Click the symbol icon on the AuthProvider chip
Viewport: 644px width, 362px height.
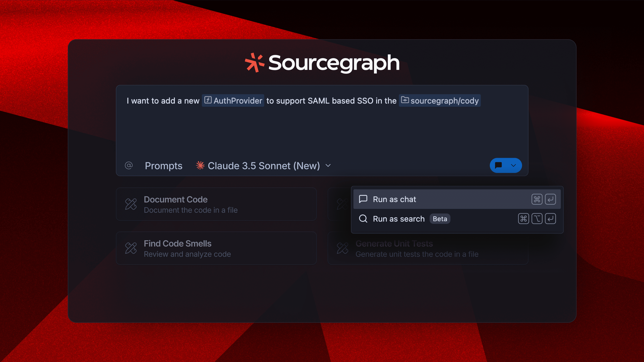pyautogui.click(x=208, y=100)
